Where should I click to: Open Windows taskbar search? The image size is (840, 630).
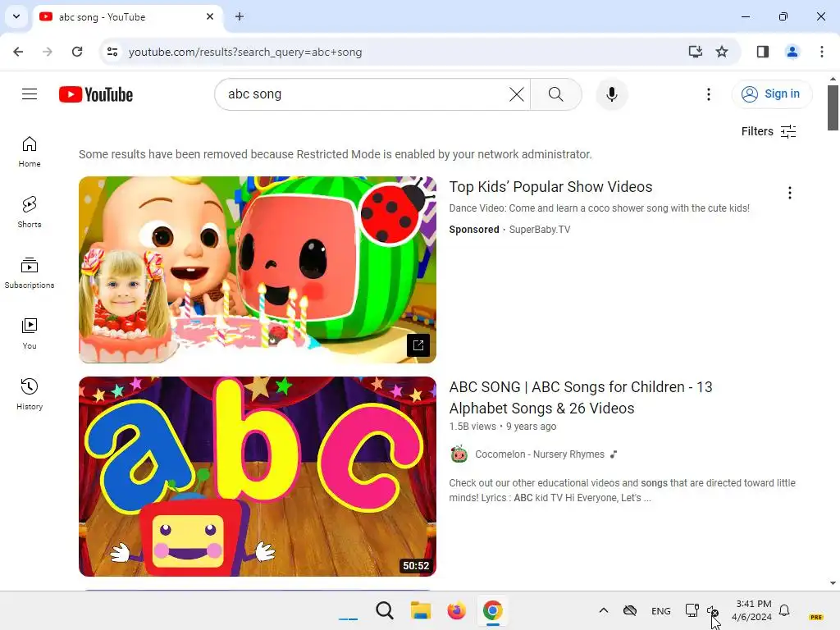click(x=384, y=610)
